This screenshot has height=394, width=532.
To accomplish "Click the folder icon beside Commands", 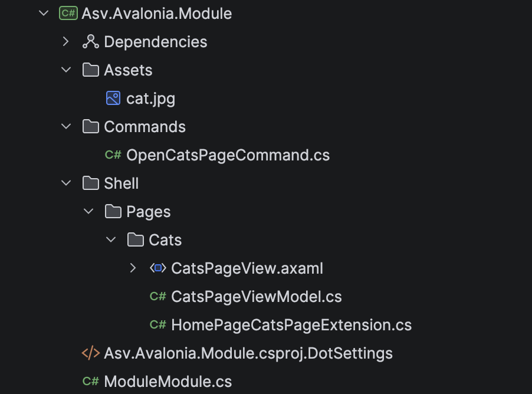I will (90, 126).
